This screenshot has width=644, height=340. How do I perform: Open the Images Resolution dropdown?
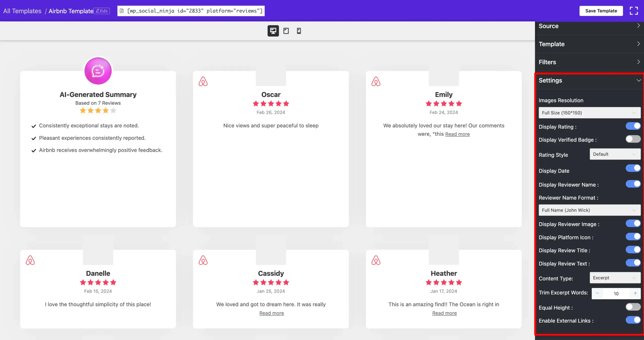(x=589, y=113)
